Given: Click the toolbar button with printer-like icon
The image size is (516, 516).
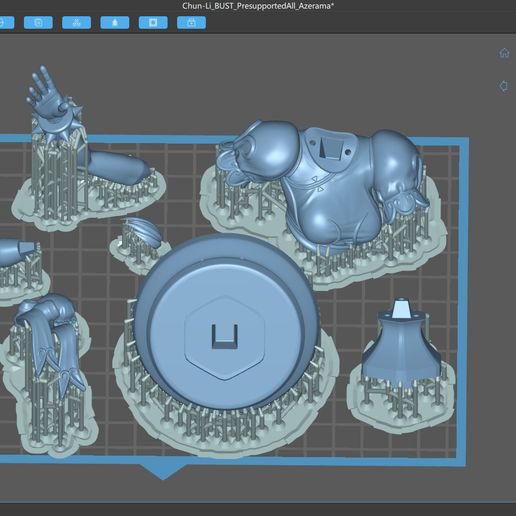Looking at the screenshot, I should (x=191, y=23).
